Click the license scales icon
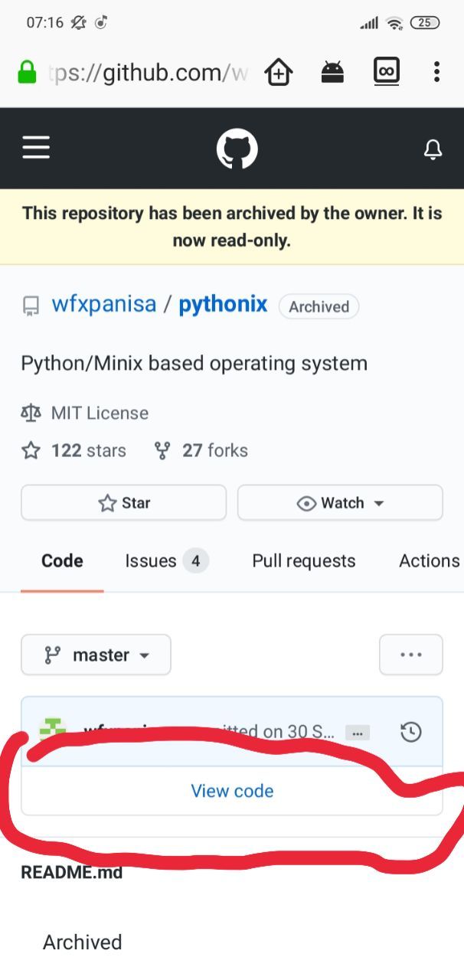The width and height of the screenshot is (464, 980). [x=31, y=413]
